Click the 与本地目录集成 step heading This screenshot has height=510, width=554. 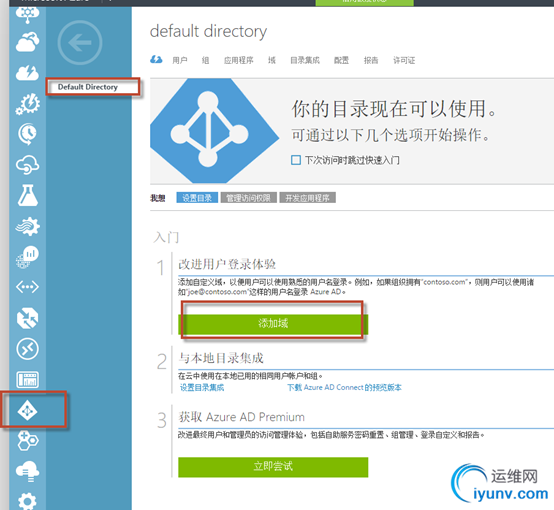tap(221, 358)
